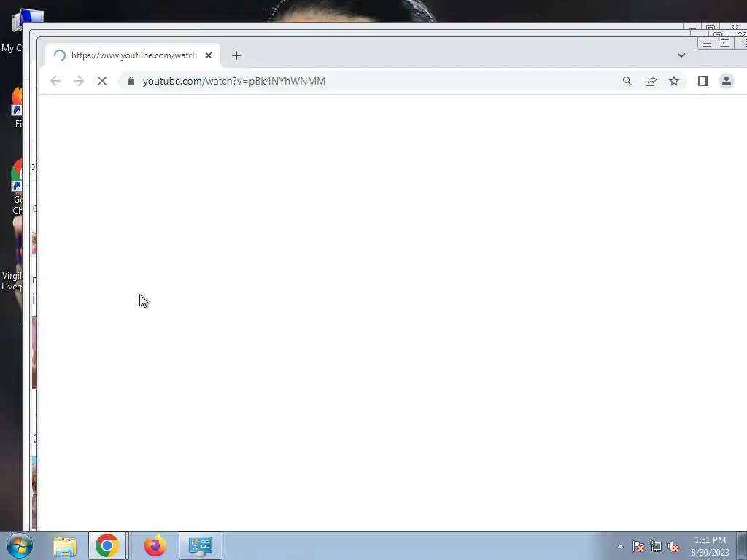Select the youtube.com/watch tab
This screenshot has width=747, height=560.
point(133,55)
